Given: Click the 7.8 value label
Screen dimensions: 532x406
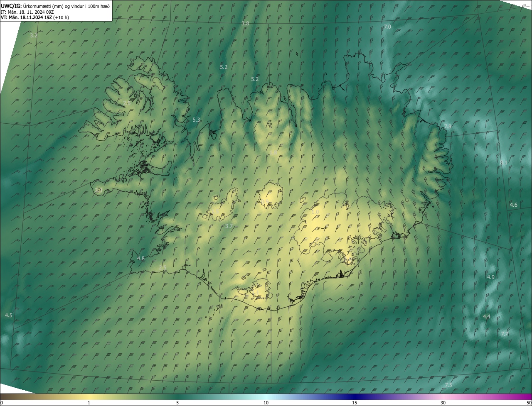Looking at the screenshot, I should coord(448,127).
